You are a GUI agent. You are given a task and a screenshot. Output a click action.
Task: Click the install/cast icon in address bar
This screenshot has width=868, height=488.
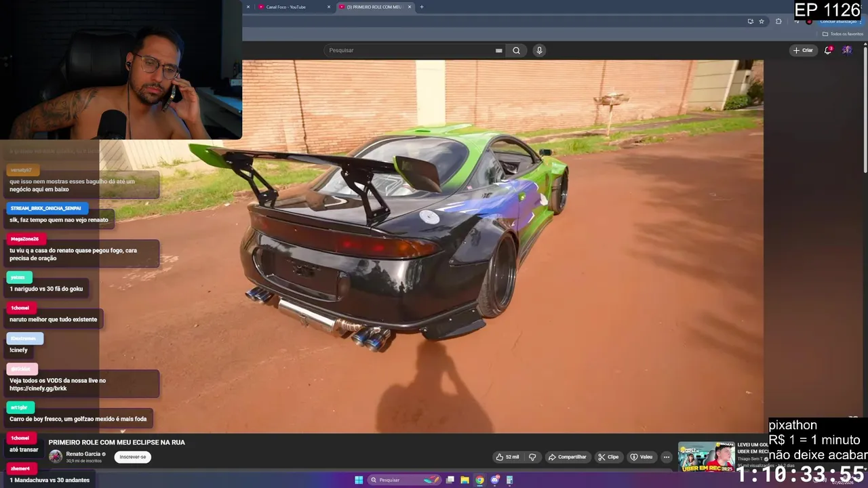pyautogui.click(x=750, y=21)
